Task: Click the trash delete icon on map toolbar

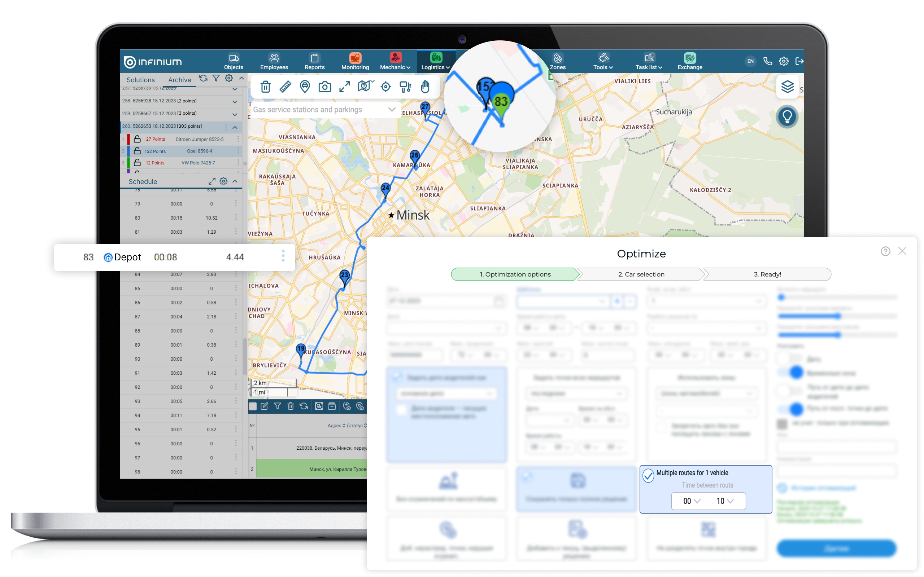Action: tap(265, 87)
